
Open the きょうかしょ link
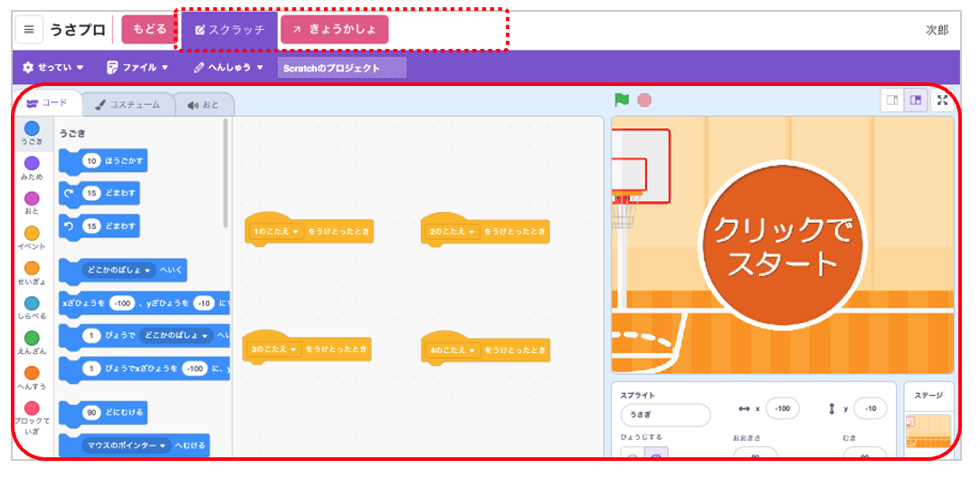[x=334, y=30]
